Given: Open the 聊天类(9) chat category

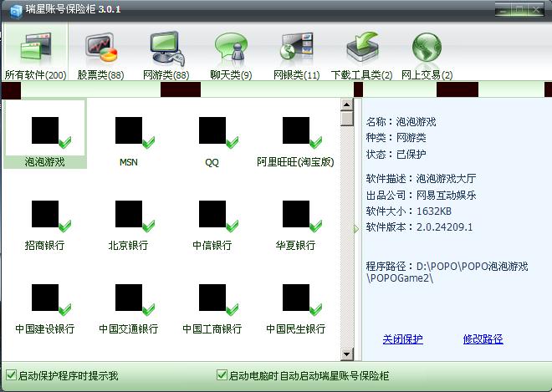Looking at the screenshot, I should click(x=231, y=56).
